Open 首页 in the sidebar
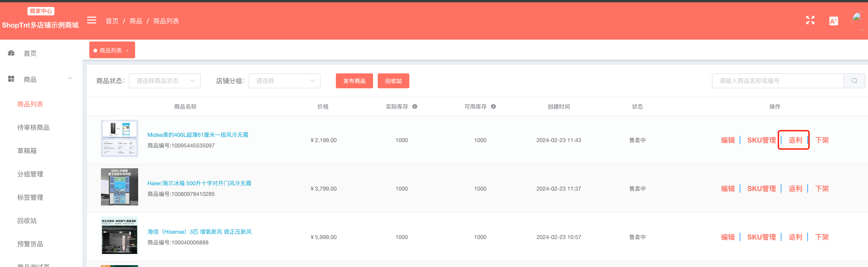The height and width of the screenshot is (267, 868). tap(30, 53)
